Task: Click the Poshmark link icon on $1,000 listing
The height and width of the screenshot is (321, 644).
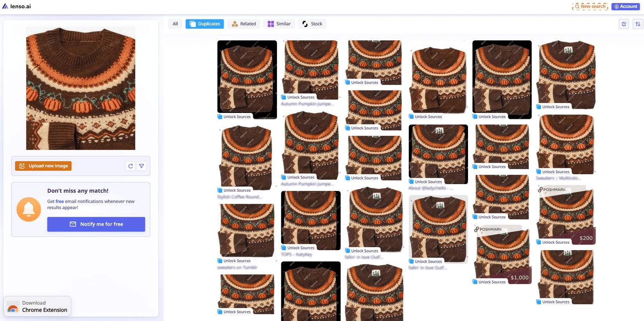Action: click(x=477, y=230)
